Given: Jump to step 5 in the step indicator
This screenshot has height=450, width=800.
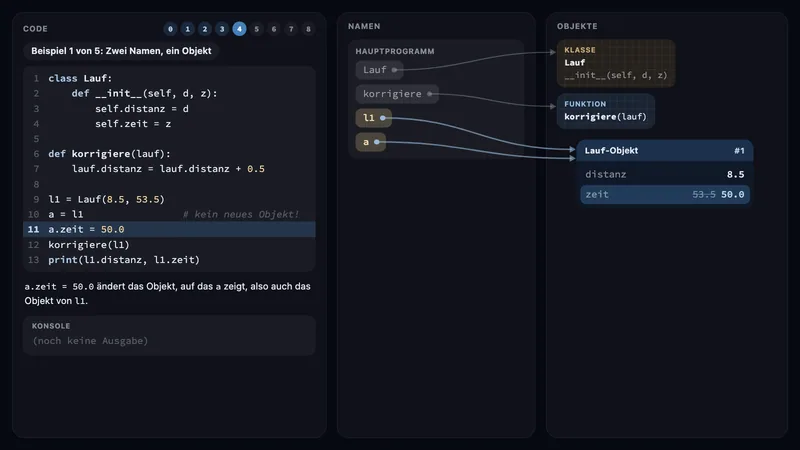Looking at the screenshot, I should coord(257,29).
